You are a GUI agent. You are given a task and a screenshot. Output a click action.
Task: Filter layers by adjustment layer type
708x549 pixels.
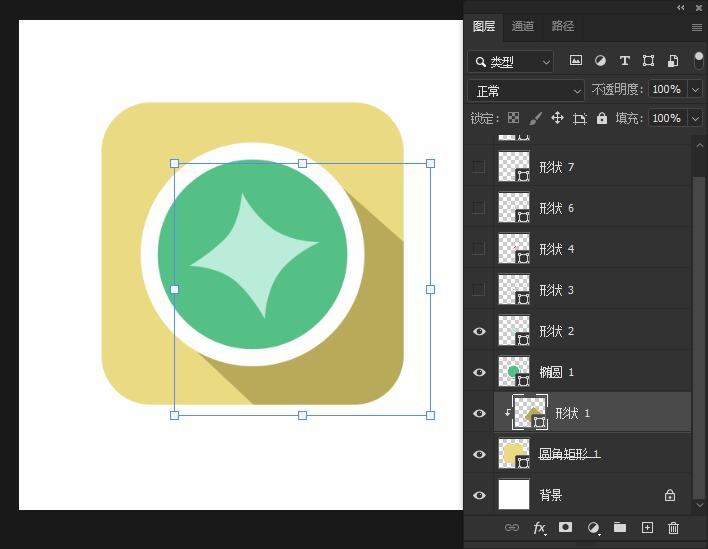tap(600, 60)
